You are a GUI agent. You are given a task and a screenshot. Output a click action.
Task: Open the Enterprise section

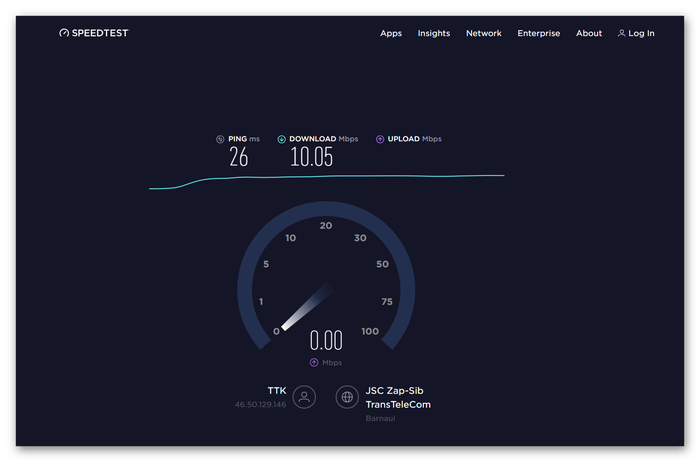(538, 33)
